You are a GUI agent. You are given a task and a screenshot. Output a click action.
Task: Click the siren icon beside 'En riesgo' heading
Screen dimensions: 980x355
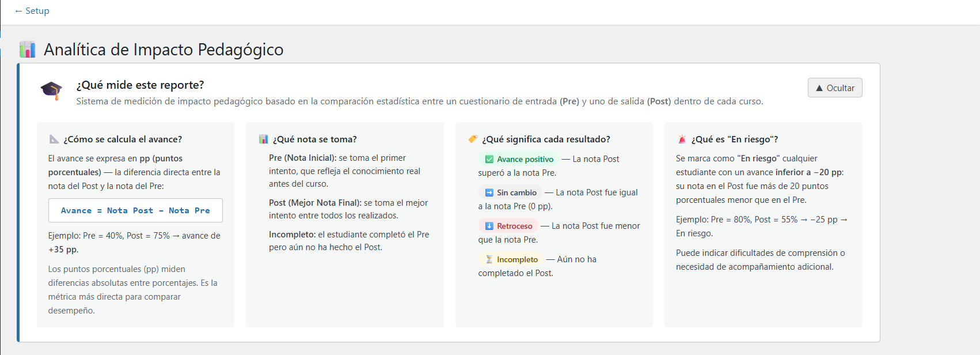click(682, 139)
